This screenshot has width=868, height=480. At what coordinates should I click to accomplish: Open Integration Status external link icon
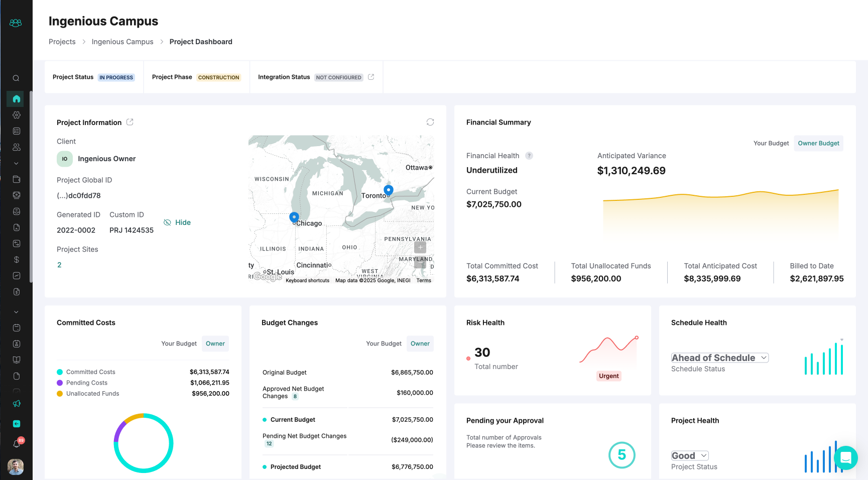pyautogui.click(x=371, y=77)
